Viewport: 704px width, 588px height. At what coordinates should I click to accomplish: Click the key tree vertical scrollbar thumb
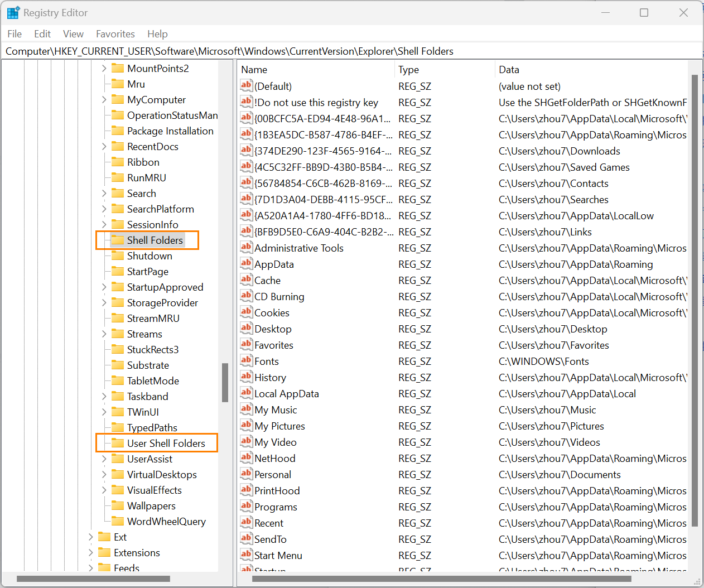coord(225,383)
